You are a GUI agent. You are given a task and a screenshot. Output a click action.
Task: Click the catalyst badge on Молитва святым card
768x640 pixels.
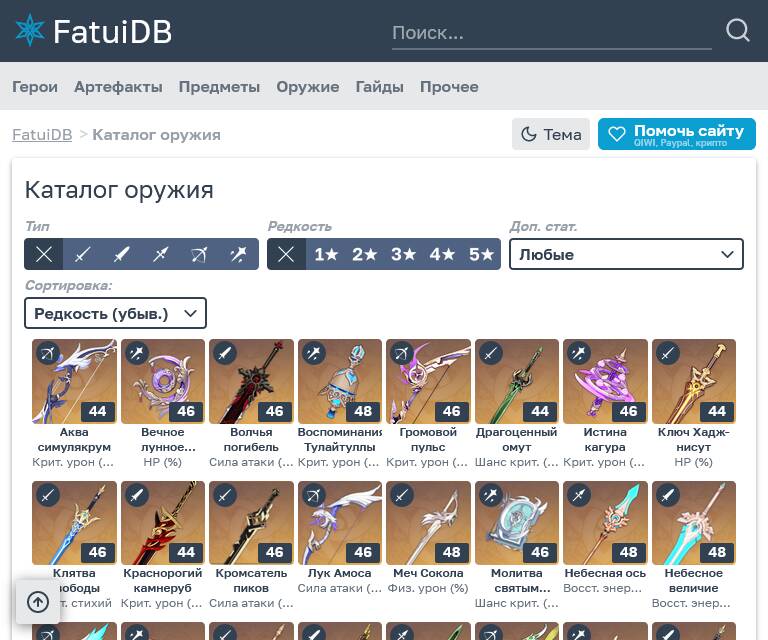[490, 495]
